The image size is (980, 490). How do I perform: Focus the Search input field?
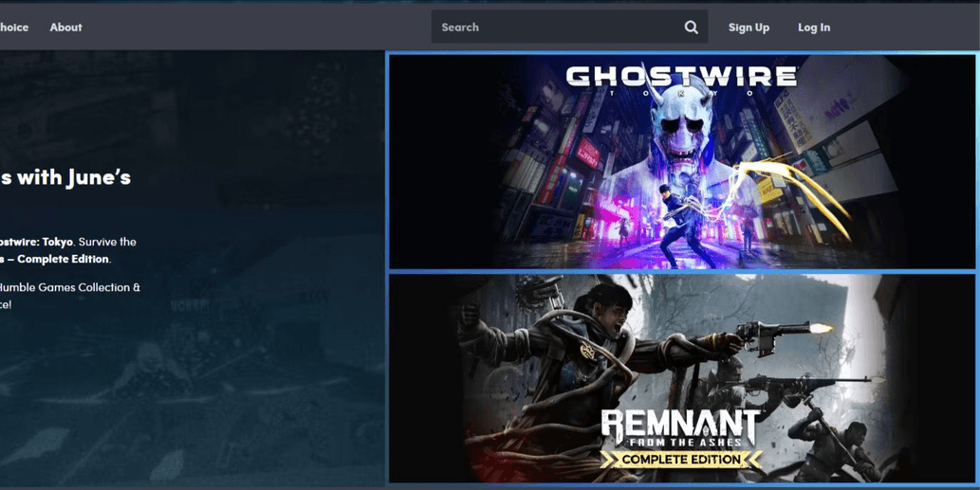(569, 27)
